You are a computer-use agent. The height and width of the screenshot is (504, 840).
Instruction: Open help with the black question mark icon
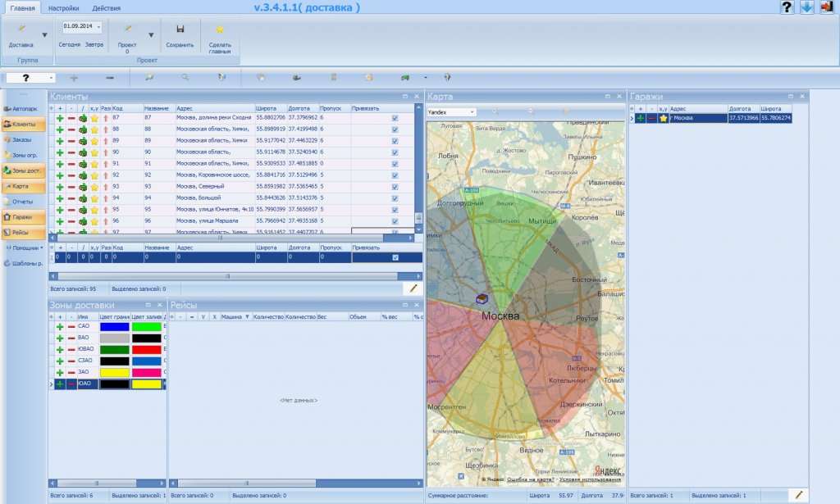tap(787, 7)
